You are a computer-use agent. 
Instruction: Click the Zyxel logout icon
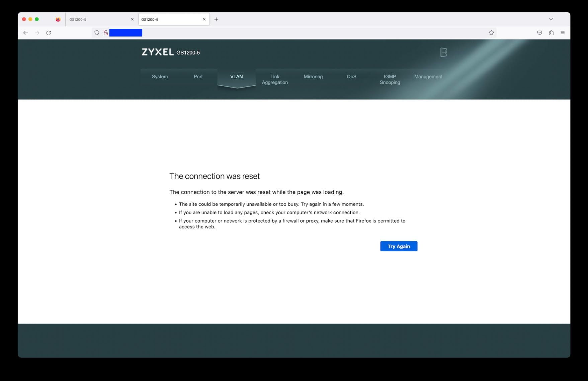click(443, 52)
